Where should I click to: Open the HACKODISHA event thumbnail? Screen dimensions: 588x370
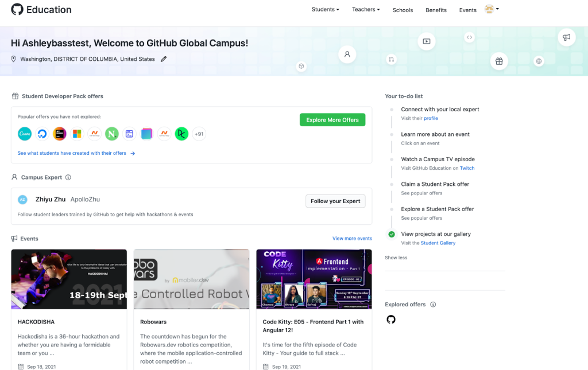tap(69, 279)
